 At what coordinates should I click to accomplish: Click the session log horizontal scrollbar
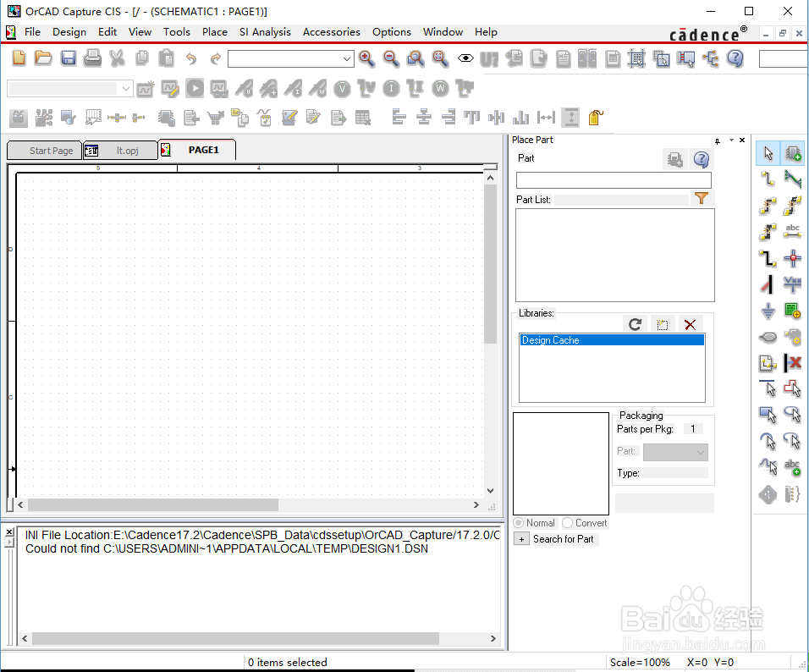pos(235,638)
